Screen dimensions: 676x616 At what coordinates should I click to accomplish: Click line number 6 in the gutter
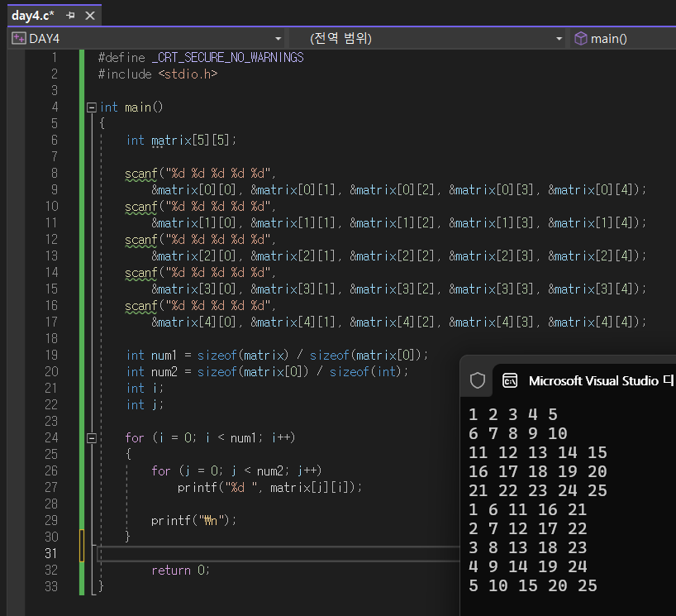point(55,141)
